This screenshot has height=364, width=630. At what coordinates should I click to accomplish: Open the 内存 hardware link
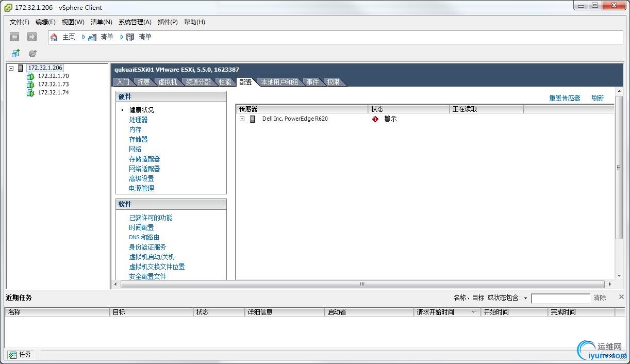[135, 129]
